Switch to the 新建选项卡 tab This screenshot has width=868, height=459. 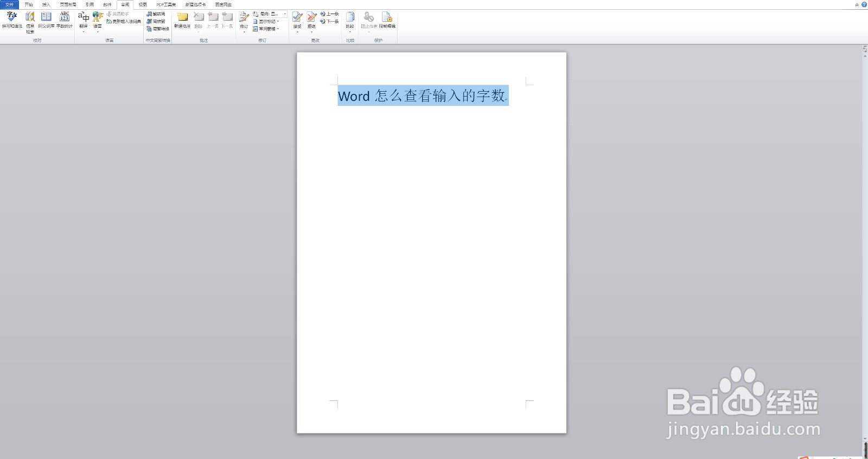click(195, 4)
